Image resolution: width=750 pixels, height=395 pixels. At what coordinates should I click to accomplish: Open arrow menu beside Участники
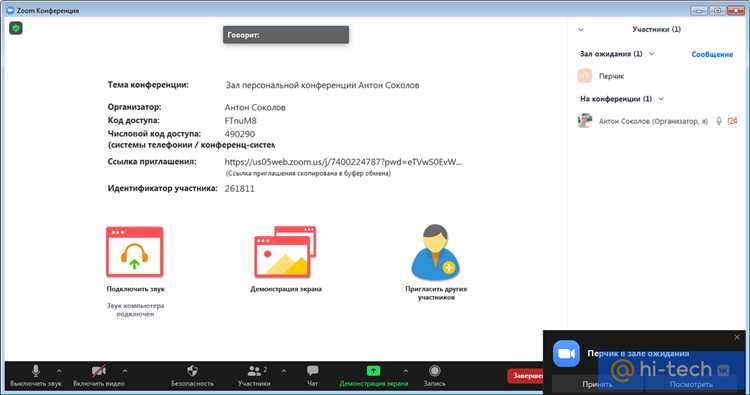(x=284, y=371)
